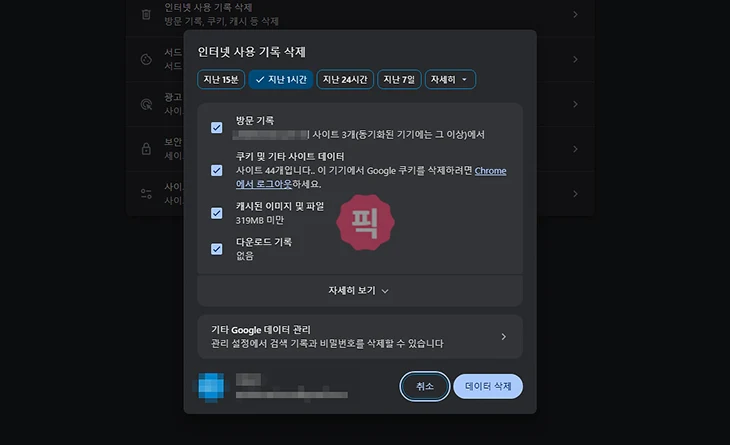Click the cookie icon in background settings list
The image size is (730, 445).
(146, 59)
